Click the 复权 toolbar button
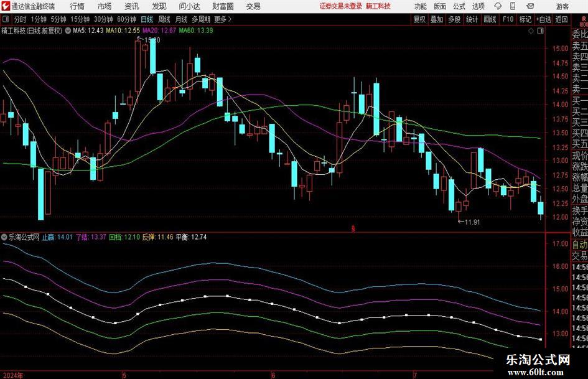The width and height of the screenshot is (588, 379). click(419, 19)
